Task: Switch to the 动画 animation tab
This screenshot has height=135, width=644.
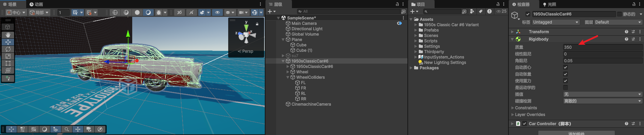Action: click(36, 4)
